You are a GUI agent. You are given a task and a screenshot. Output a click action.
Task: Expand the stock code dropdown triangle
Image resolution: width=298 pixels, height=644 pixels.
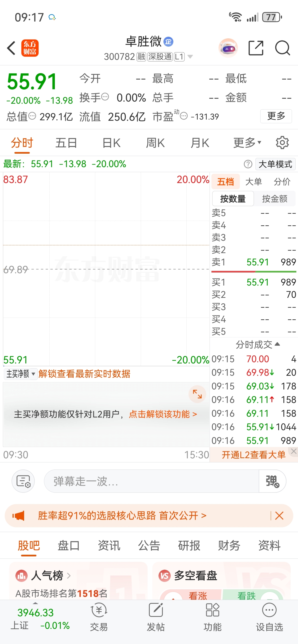[x=190, y=57]
